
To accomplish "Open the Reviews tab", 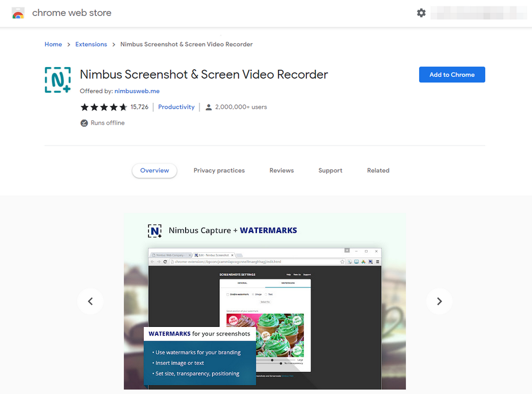I will click(281, 170).
